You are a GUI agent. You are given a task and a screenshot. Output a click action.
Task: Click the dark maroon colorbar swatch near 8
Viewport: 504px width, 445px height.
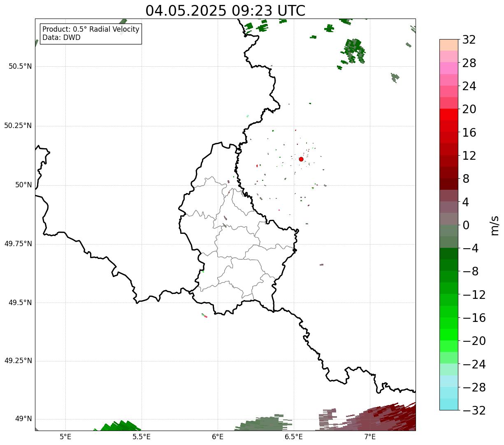click(x=448, y=184)
